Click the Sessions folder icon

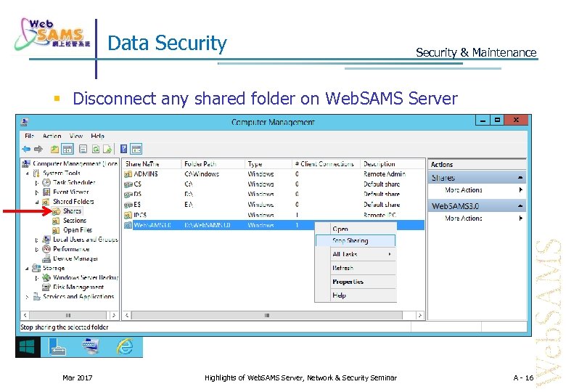[56, 221]
